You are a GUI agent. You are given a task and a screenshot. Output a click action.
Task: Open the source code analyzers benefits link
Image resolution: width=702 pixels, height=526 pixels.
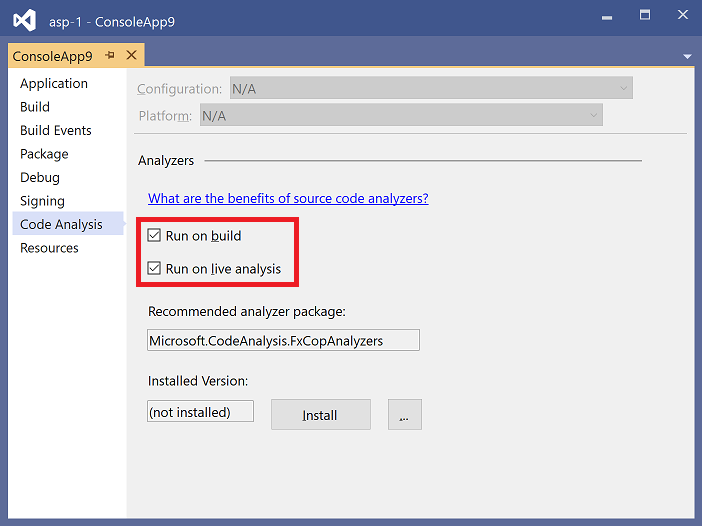[x=288, y=198]
